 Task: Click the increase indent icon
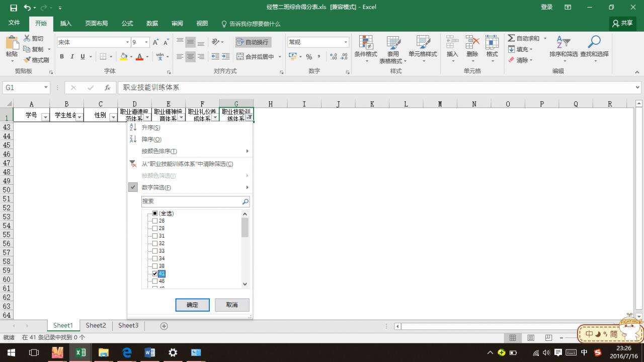pyautogui.click(x=226, y=57)
